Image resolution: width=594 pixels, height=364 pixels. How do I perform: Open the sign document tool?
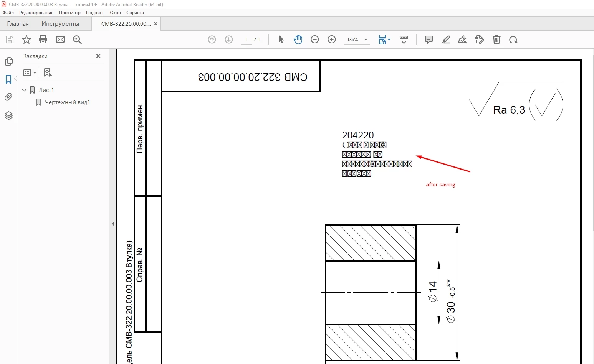coord(463,40)
